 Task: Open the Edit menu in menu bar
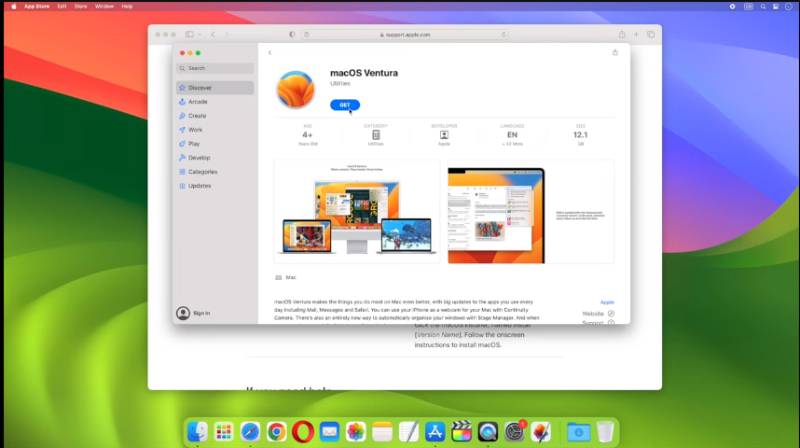(62, 6)
